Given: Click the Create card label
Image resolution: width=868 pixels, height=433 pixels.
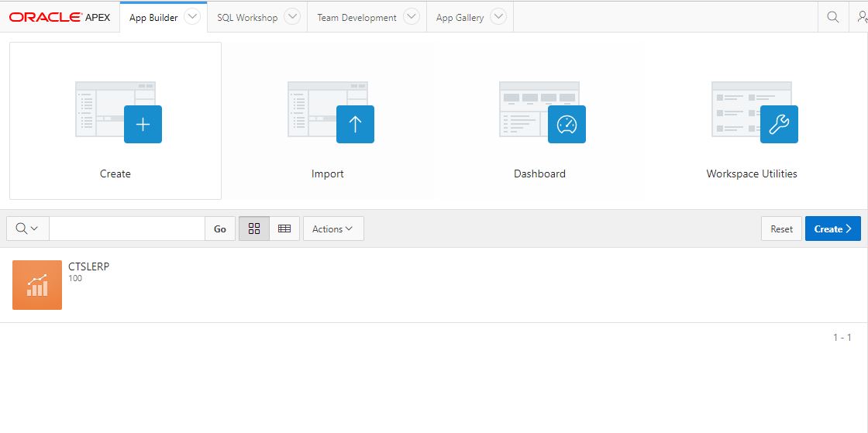Looking at the screenshot, I should (115, 174).
